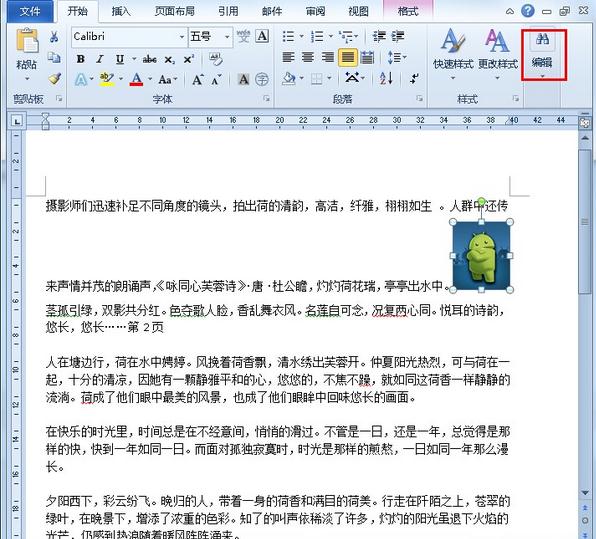Toggle Italic formatting
Image resolution: width=596 pixels, height=539 pixels.
pos(100,59)
